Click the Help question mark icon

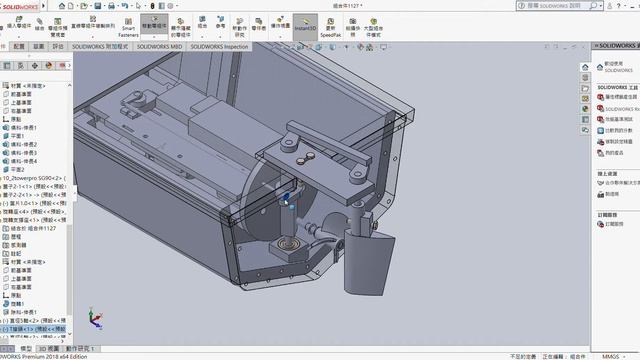618,6
